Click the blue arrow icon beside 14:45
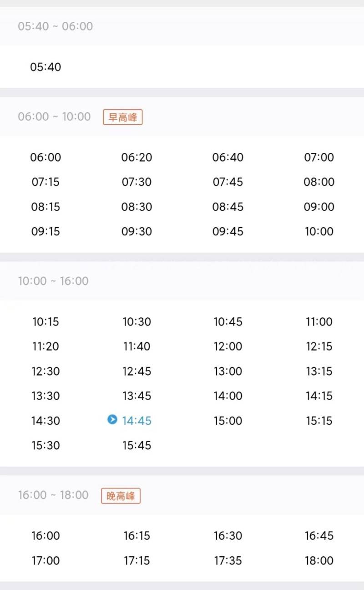364x590 pixels. click(112, 419)
